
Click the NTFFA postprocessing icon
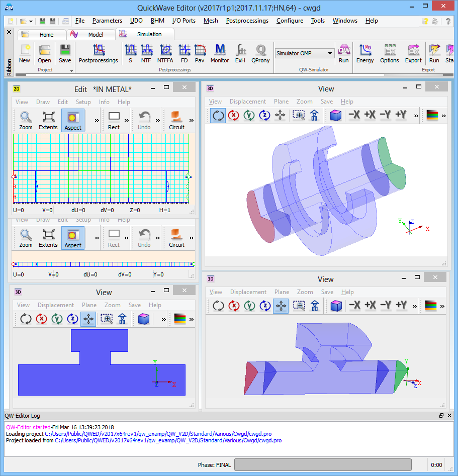click(165, 53)
